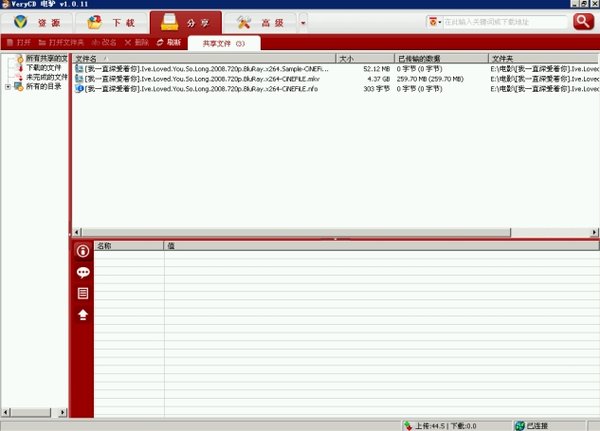Image resolution: width=600 pixels, height=431 pixels.
Task: Click the video file icon of the .mkv row
Action: 79,79
